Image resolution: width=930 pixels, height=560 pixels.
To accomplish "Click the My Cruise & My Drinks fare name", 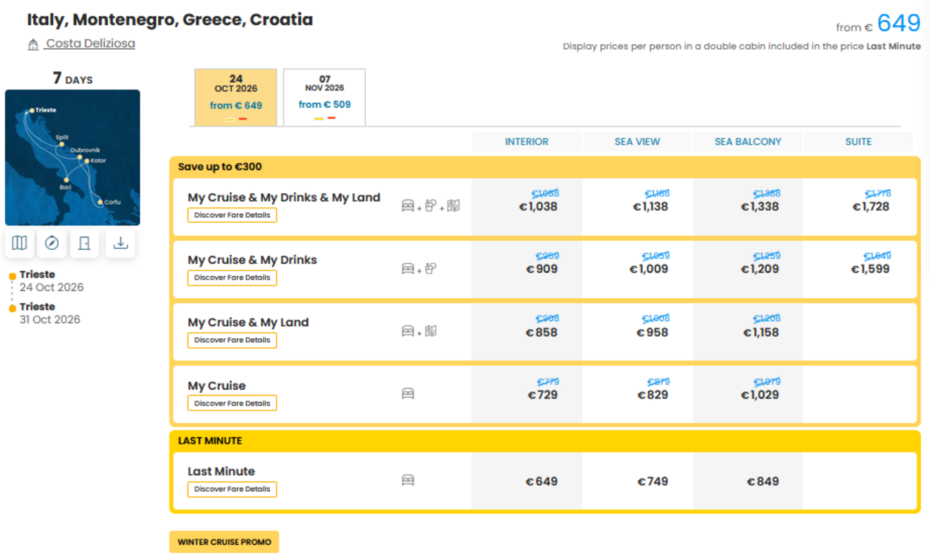I will pyautogui.click(x=252, y=260).
